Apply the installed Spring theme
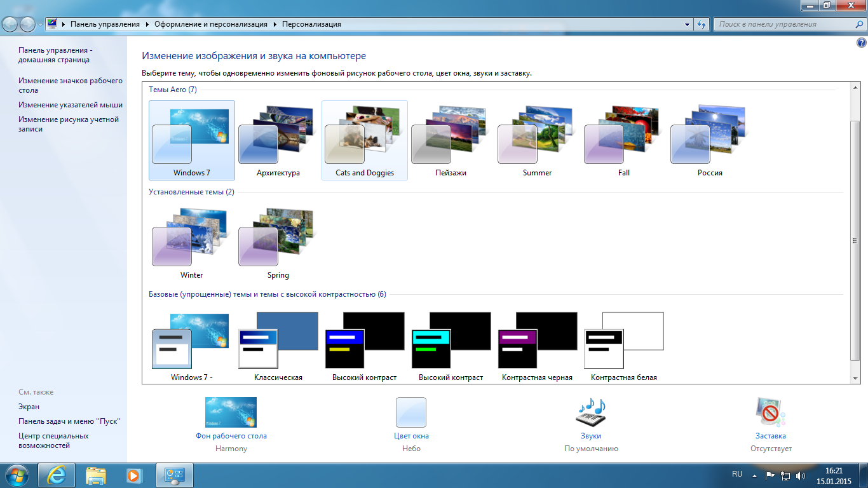The height and width of the screenshot is (488, 868). (x=278, y=243)
